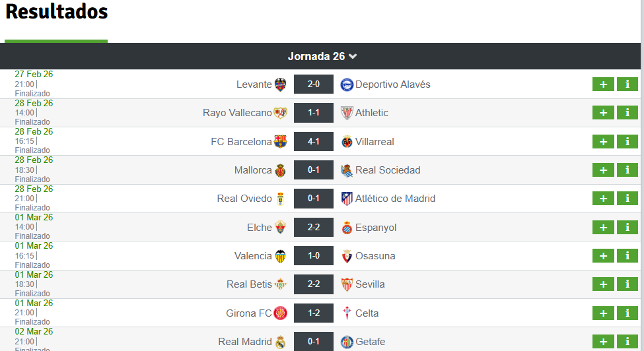Screen dimensions: 644x351
Task: Click the Sevilla crest icon
Action: point(347,284)
